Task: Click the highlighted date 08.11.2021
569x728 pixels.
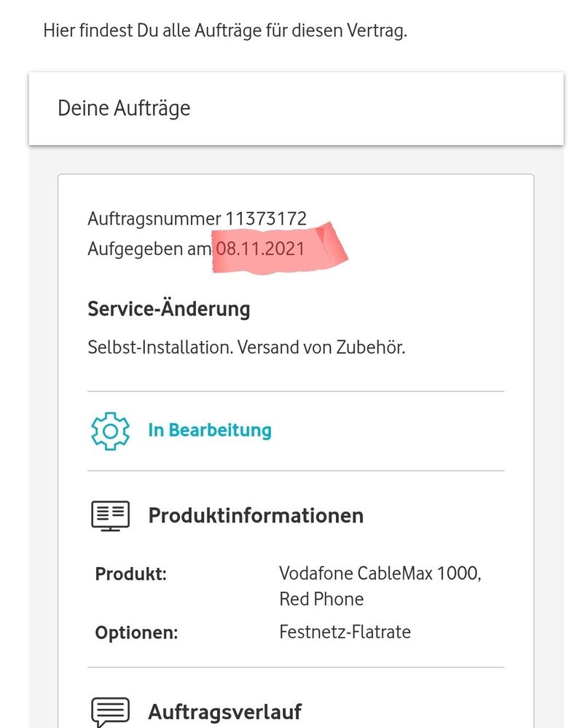Action: pos(259,249)
